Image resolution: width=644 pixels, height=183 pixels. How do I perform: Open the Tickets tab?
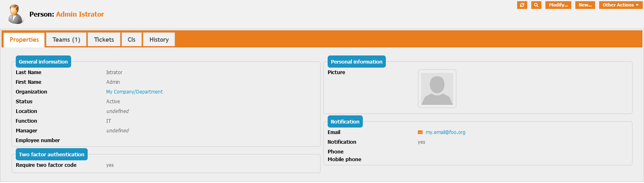(x=104, y=40)
